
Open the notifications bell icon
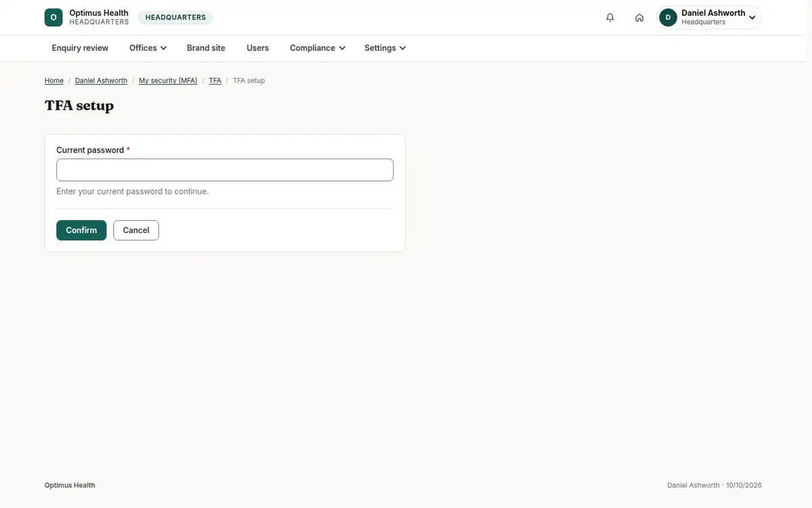pyautogui.click(x=610, y=18)
